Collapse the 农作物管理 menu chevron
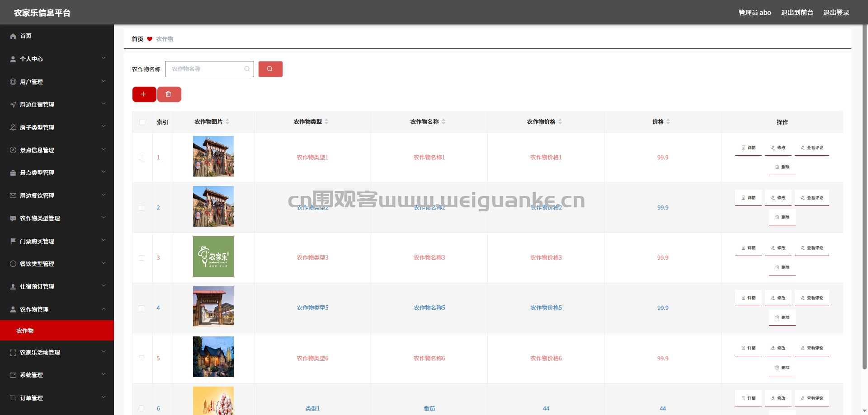 [104, 309]
